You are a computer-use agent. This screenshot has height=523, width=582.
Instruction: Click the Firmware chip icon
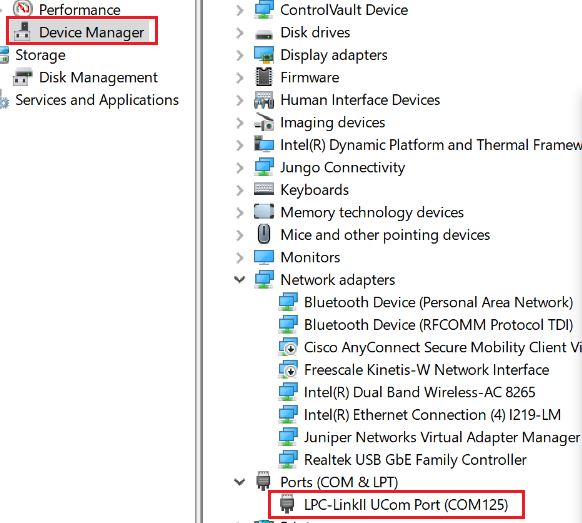point(264,77)
